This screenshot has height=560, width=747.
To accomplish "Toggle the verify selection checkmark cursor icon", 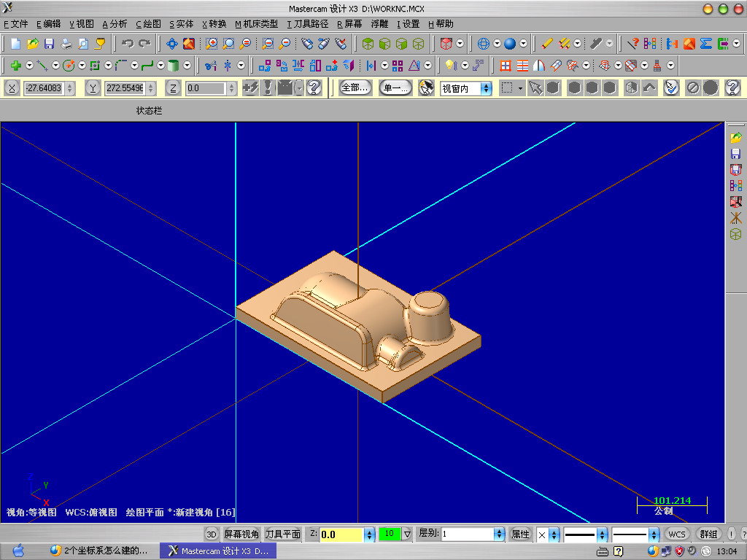I will pos(671,87).
